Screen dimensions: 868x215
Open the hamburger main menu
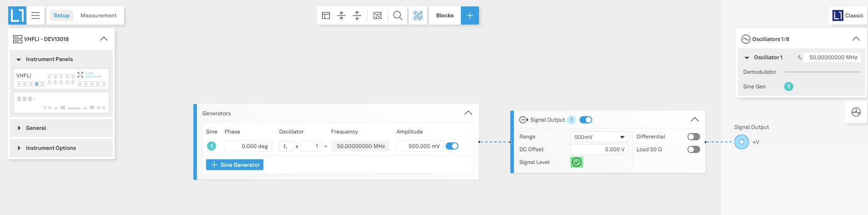pos(36,15)
